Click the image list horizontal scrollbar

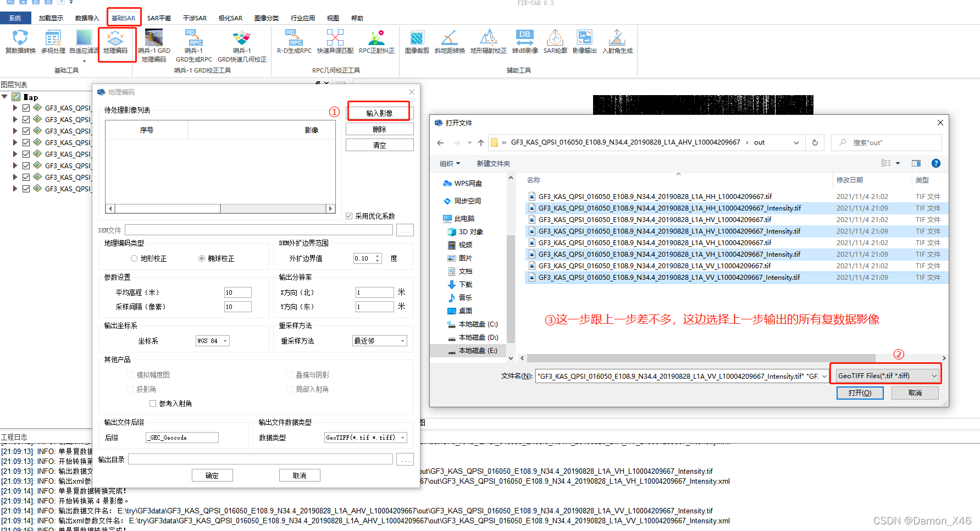(x=220, y=208)
